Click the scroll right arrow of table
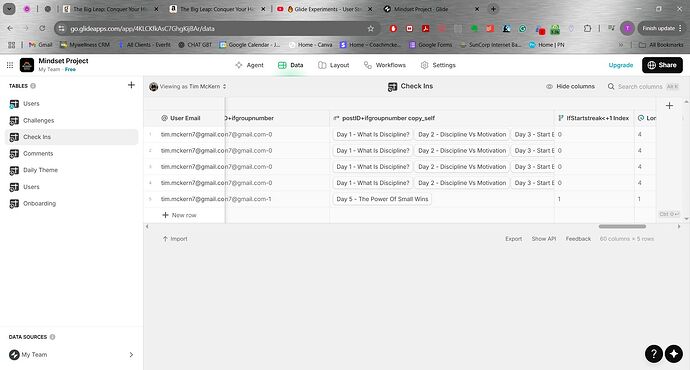Viewport: 690px width, 370px height. coord(679,227)
